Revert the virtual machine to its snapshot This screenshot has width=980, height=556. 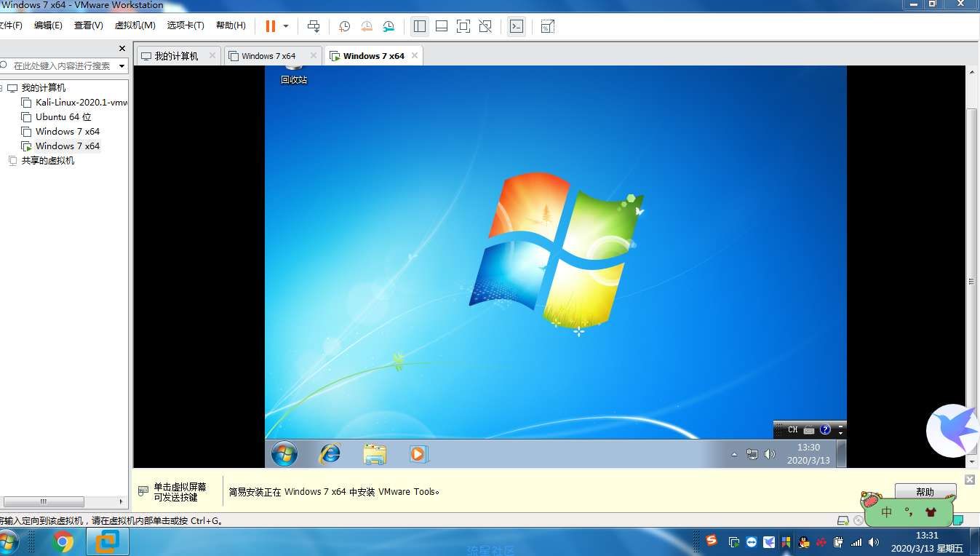pos(367,26)
